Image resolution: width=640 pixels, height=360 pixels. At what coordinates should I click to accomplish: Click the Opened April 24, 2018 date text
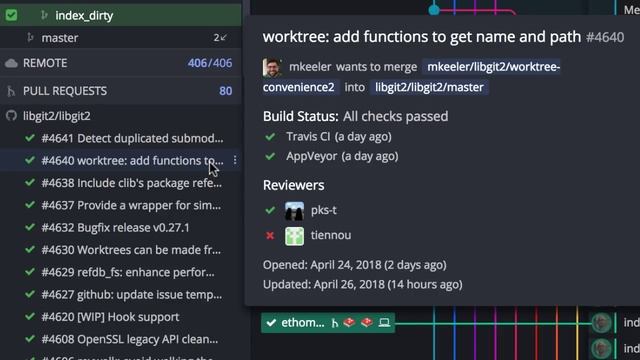click(x=354, y=265)
